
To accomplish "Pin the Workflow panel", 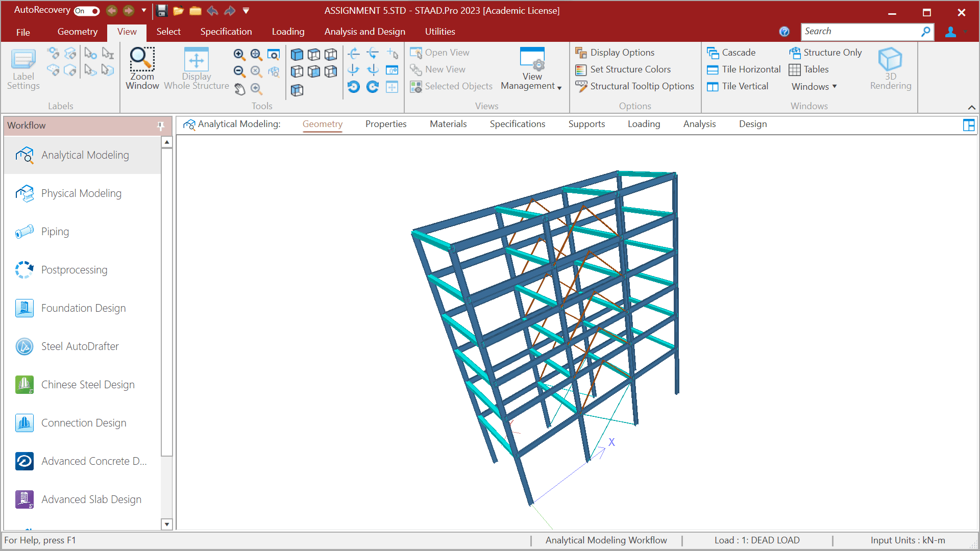I will [x=161, y=126].
